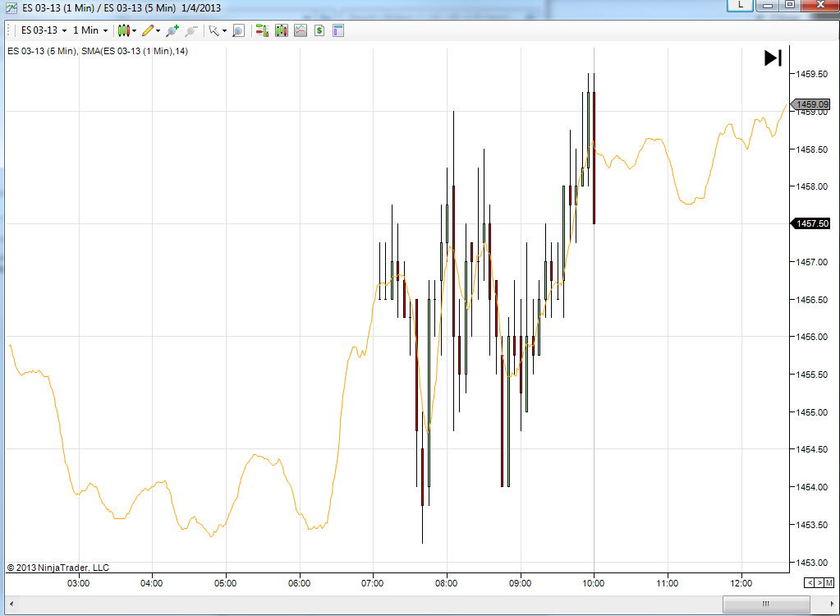Viewport: 840px width, 616px height.
Task: Minimize the chart window
Action: pyautogui.click(x=767, y=5)
